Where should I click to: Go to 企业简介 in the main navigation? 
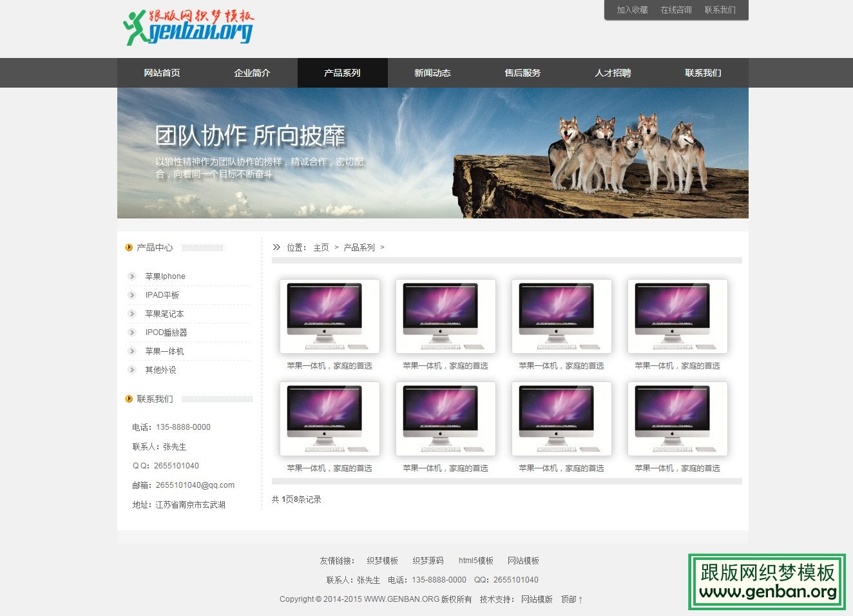[x=252, y=73]
